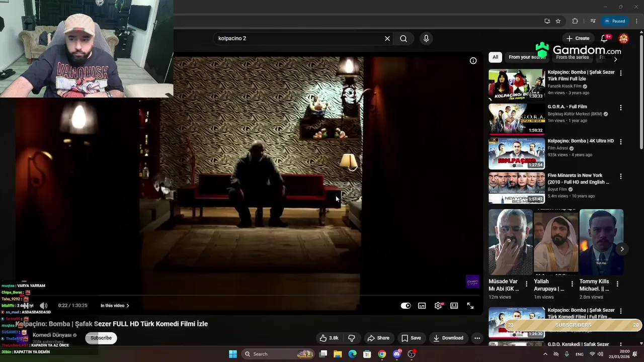The image size is (644, 362).
Task: Show next shorts with arrow
Action: (622, 249)
